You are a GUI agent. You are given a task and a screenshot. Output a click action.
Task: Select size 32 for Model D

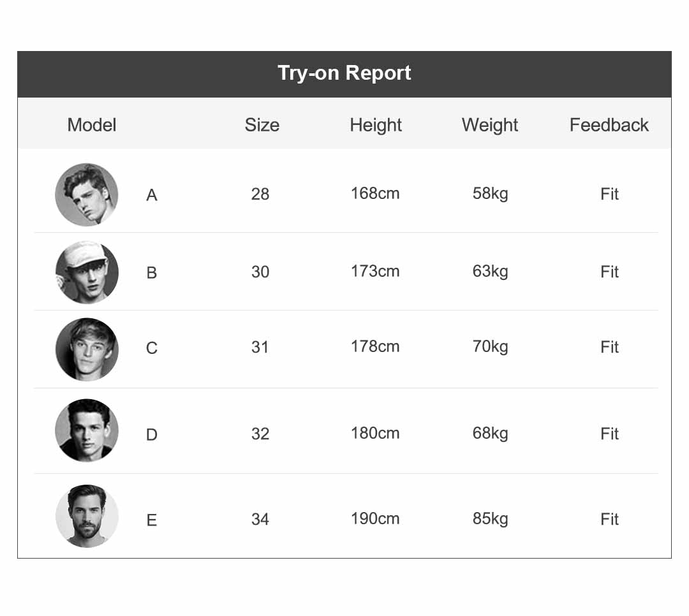(260, 434)
